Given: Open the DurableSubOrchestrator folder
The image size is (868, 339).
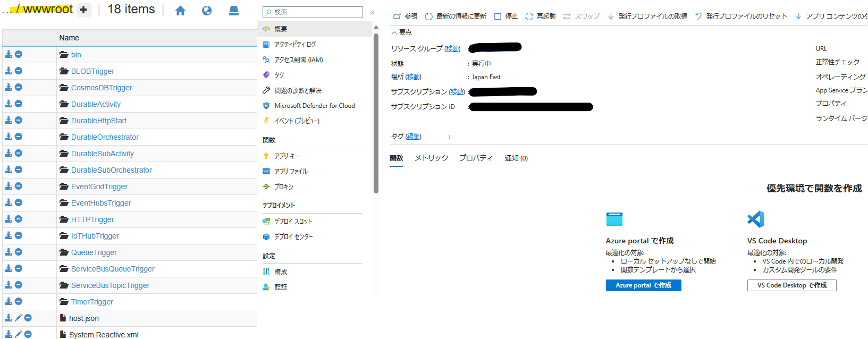Looking at the screenshot, I should point(112,170).
